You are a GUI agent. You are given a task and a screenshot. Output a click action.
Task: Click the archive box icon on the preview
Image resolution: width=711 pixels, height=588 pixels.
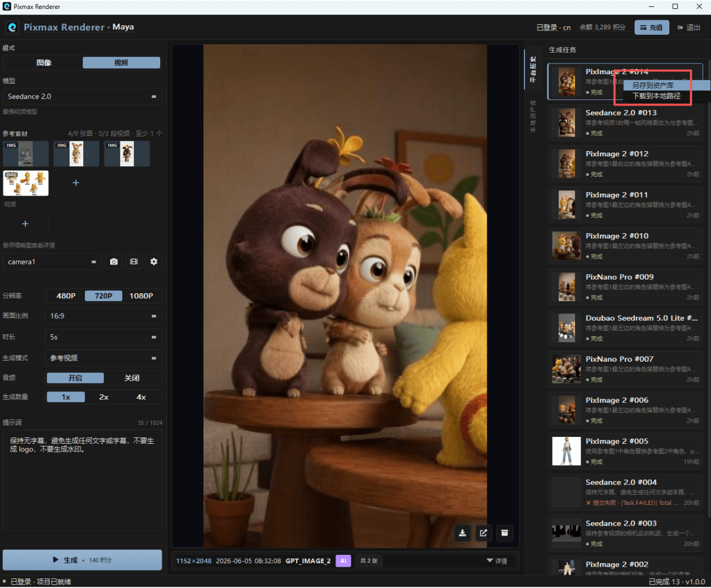pos(505,533)
